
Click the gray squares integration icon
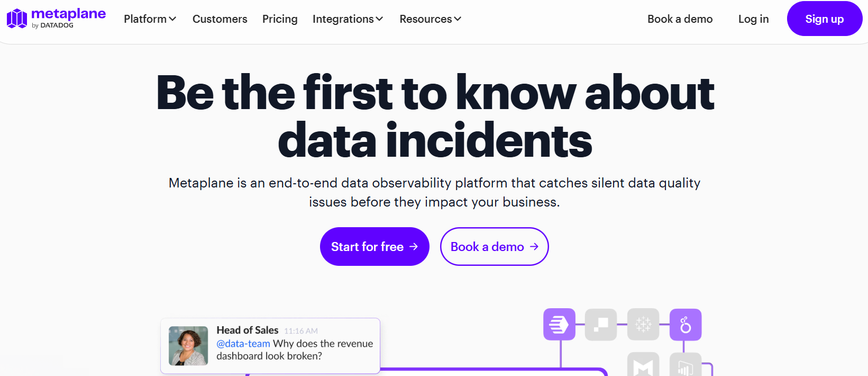[601, 324]
